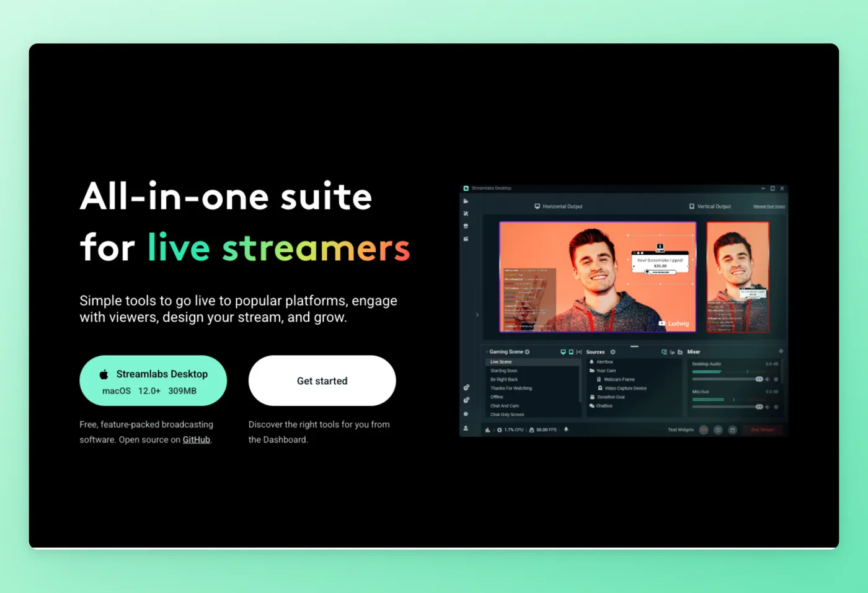
Task: Toggle vertical display icon in Scenes header
Action: [571, 352]
